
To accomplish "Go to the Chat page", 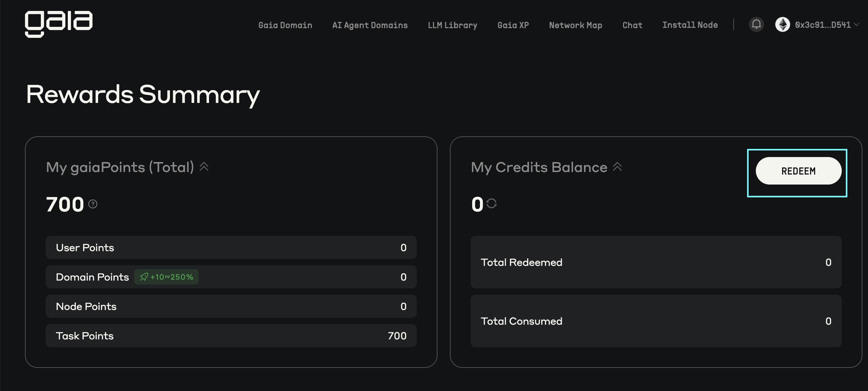I will pos(632,25).
